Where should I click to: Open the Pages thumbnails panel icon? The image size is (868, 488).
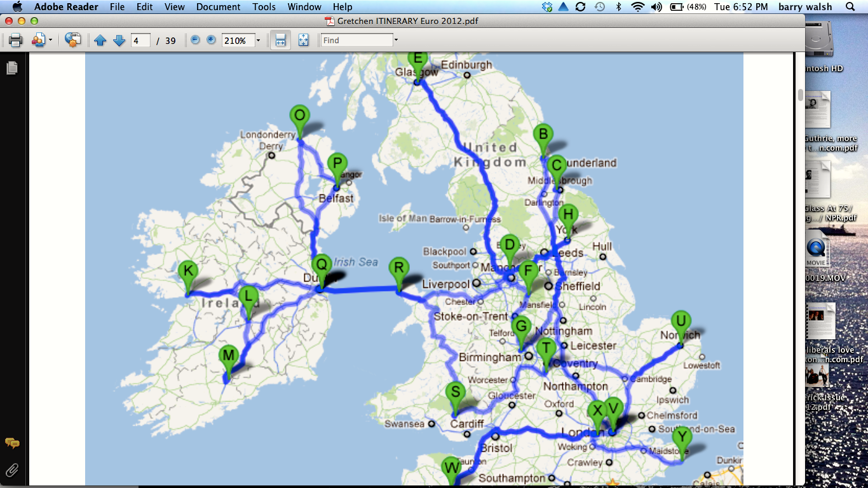[x=11, y=68]
